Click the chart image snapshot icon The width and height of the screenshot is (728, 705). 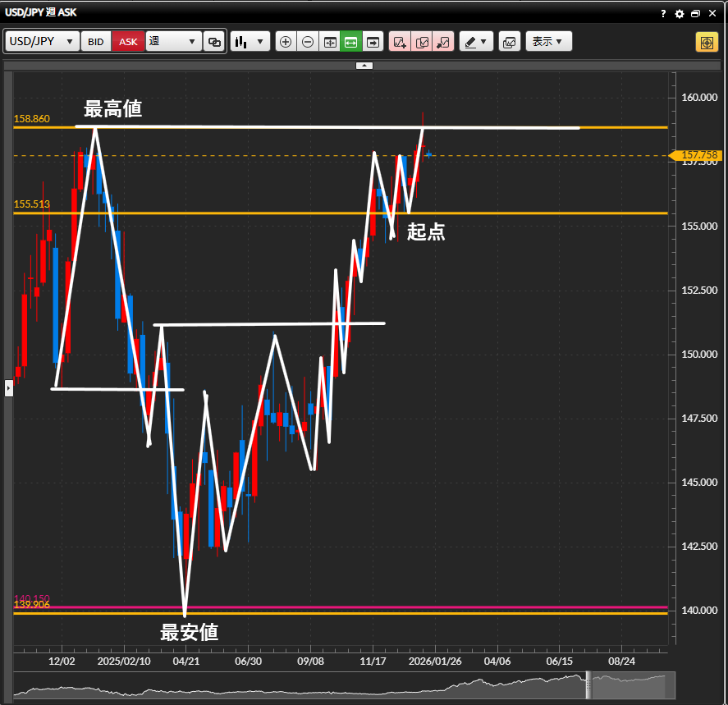[x=510, y=42]
